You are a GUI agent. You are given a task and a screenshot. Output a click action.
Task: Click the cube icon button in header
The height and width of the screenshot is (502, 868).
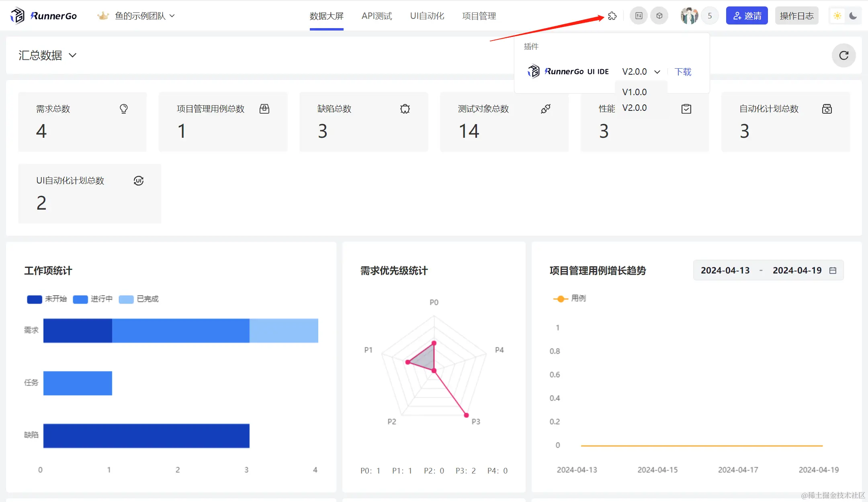[659, 16]
